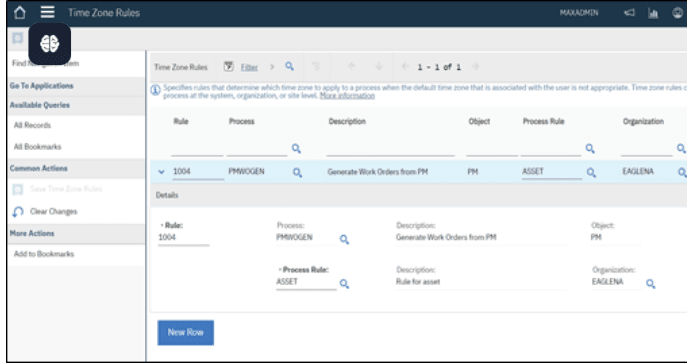This screenshot has width=687, height=363.
Task: Open the bulletin board megaphone icon
Action: [629, 13]
